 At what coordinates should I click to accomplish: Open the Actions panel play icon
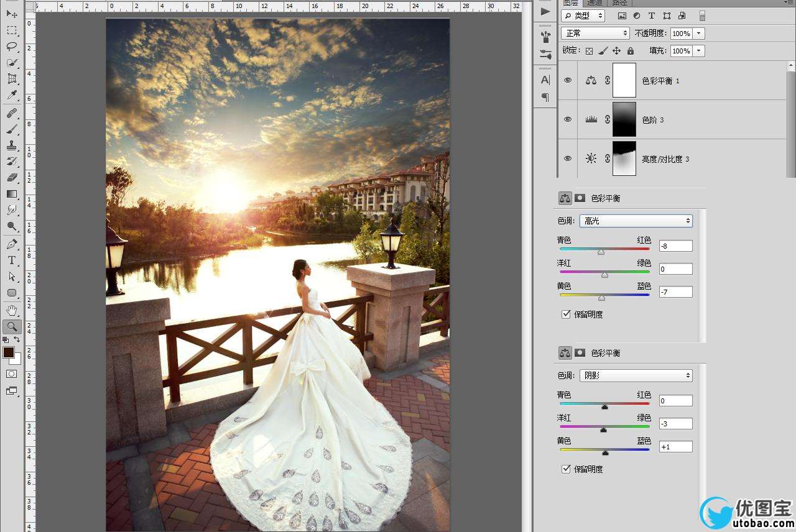click(x=545, y=11)
